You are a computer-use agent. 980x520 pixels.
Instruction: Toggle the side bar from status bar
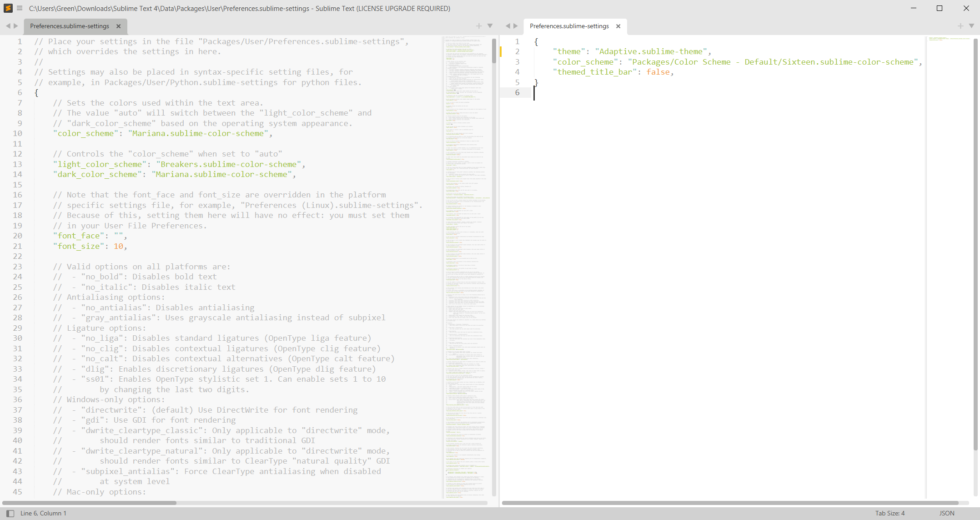click(10, 513)
